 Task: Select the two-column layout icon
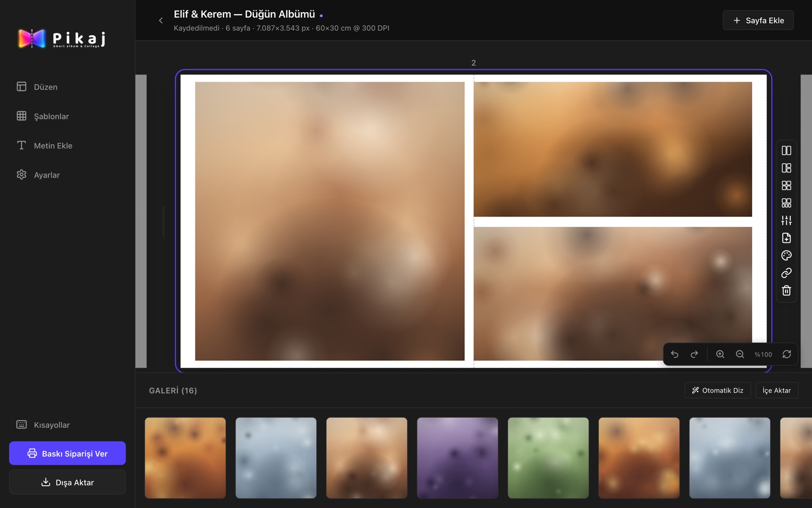tap(786, 150)
